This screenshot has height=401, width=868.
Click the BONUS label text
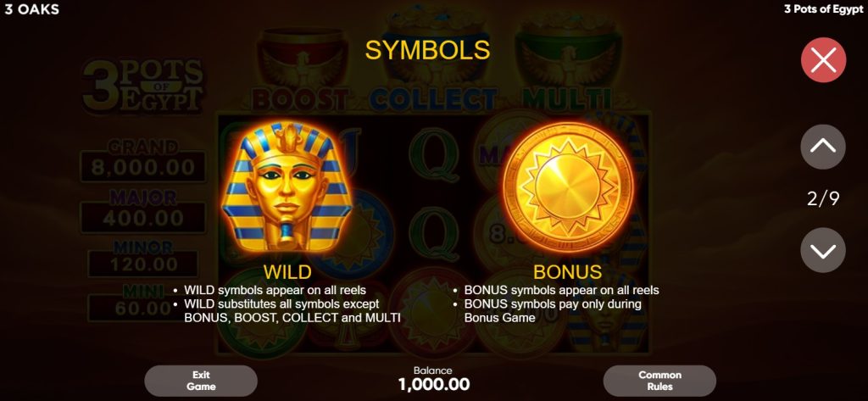[x=567, y=272]
